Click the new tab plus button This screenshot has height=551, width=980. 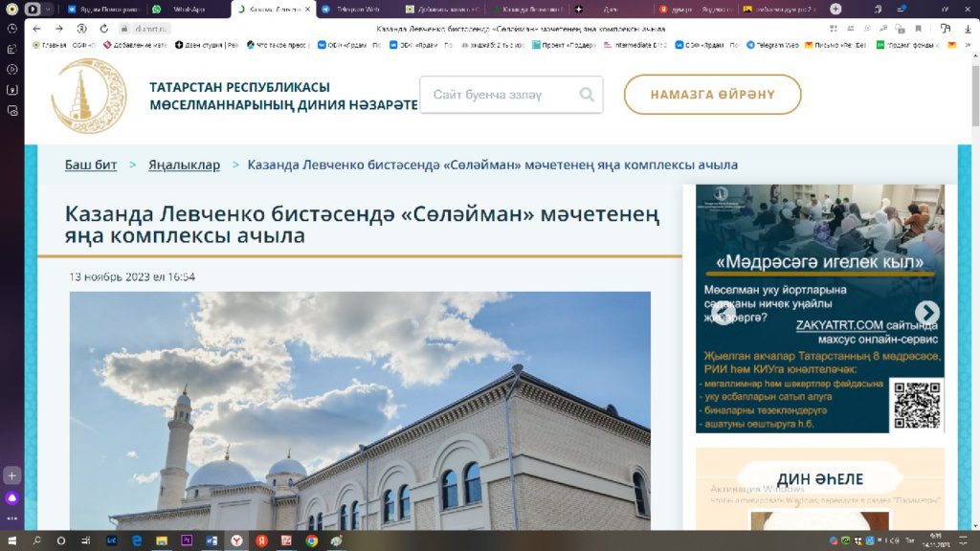click(x=835, y=9)
